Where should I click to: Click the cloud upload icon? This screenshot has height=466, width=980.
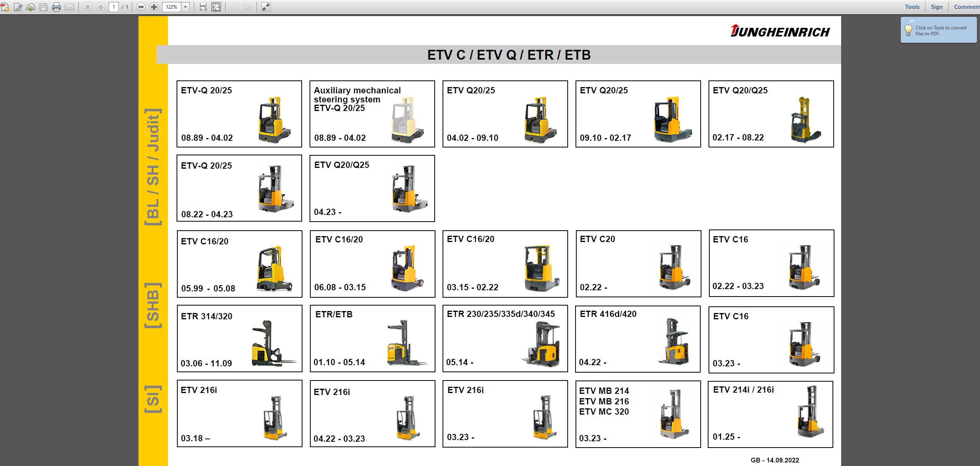pos(31,7)
